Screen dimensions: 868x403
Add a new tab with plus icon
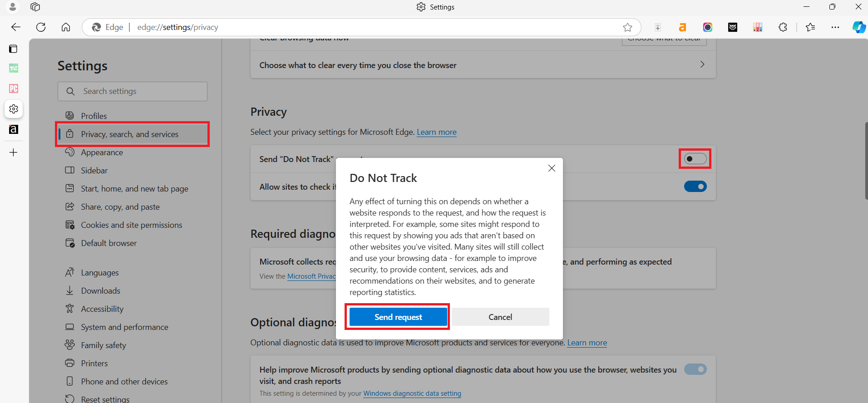[14, 152]
